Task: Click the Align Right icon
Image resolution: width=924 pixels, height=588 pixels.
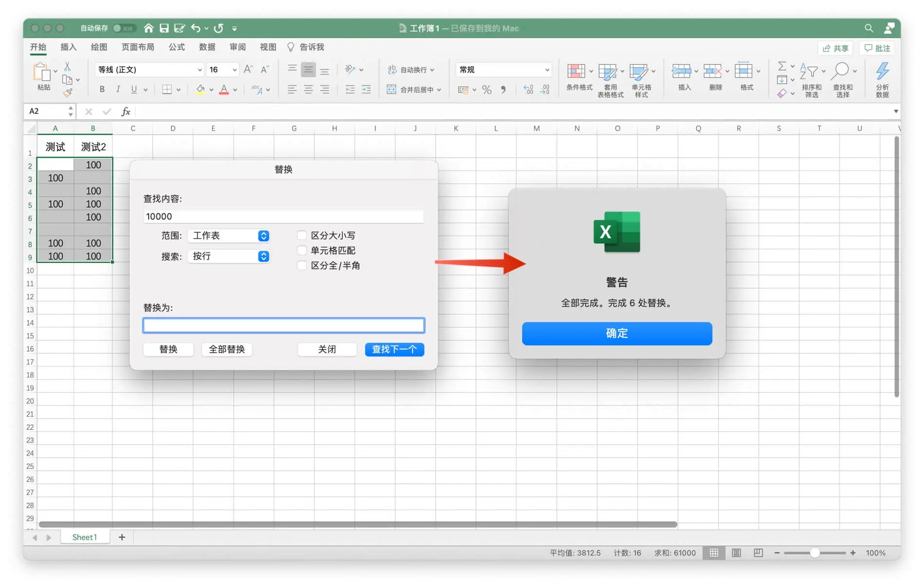Action: [x=325, y=90]
